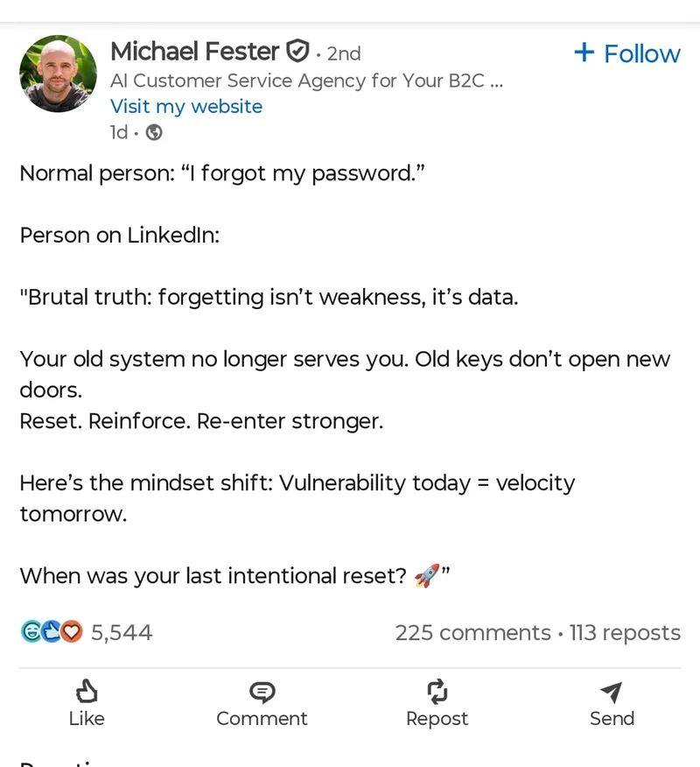Open the Comment speech bubble icon

pyautogui.click(x=262, y=692)
